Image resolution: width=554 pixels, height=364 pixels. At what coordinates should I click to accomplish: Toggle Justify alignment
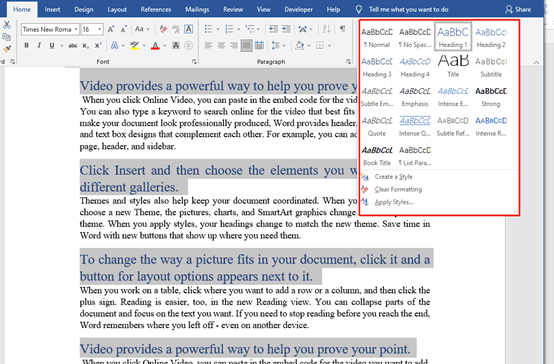click(x=247, y=45)
